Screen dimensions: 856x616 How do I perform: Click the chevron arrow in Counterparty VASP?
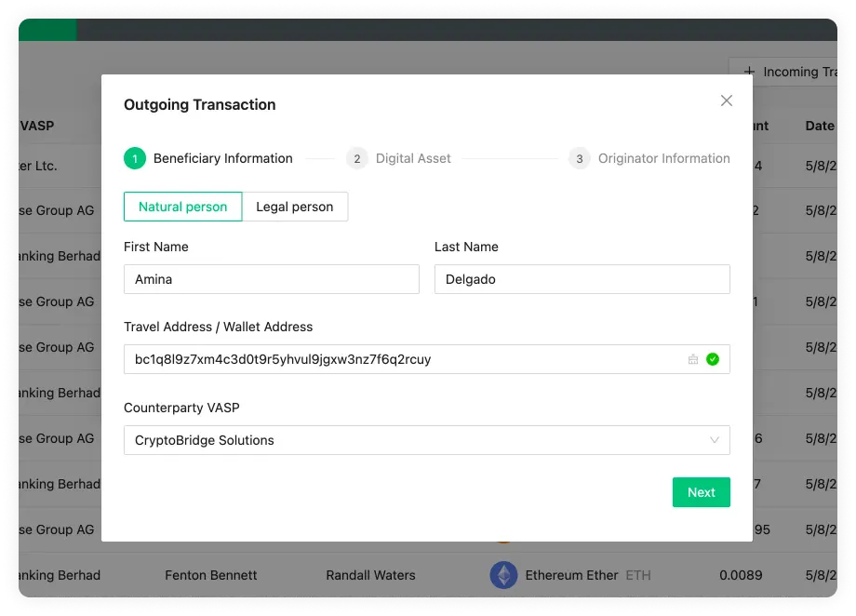(715, 440)
